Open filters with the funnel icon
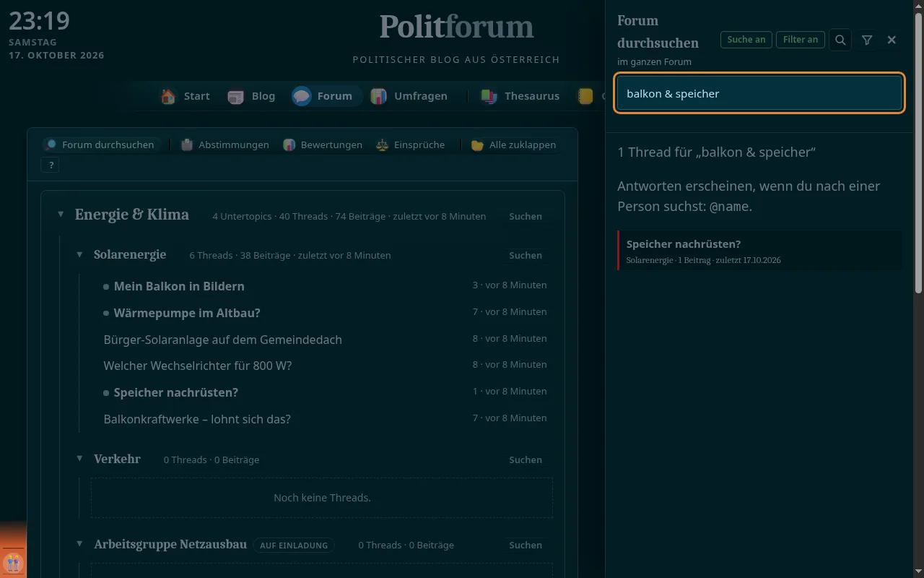Viewport: 924px width, 578px height. [867, 40]
